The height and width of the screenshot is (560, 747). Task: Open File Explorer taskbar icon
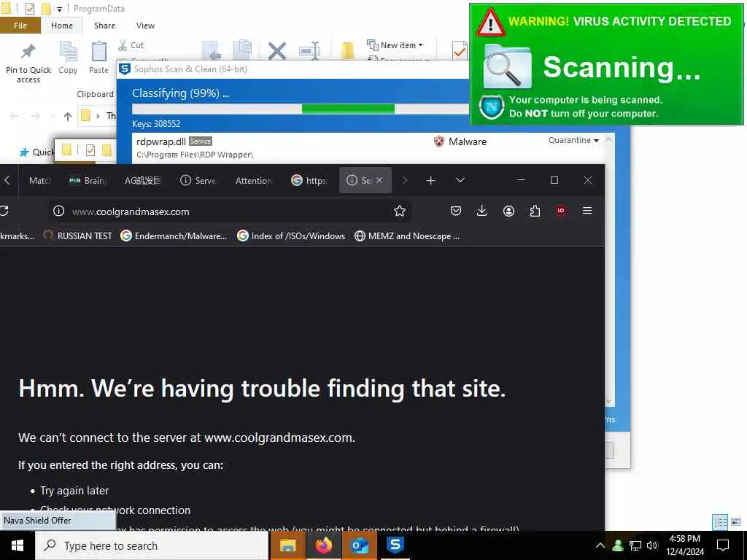[287, 545]
